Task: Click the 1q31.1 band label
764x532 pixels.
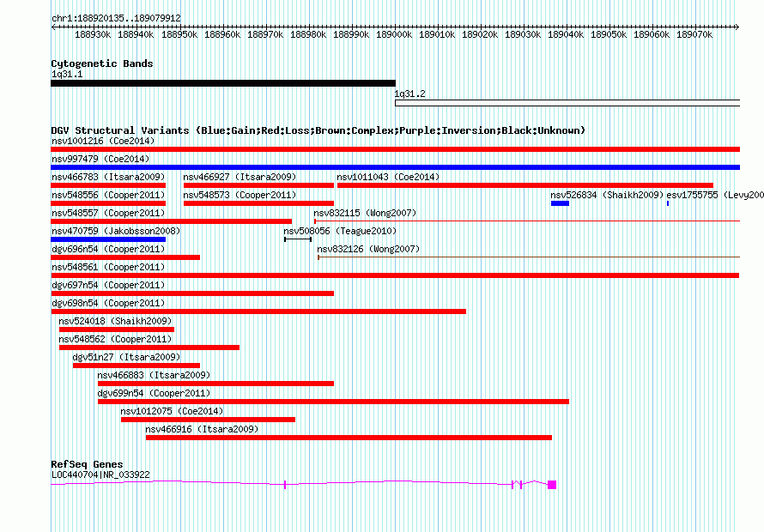Action: [x=67, y=74]
